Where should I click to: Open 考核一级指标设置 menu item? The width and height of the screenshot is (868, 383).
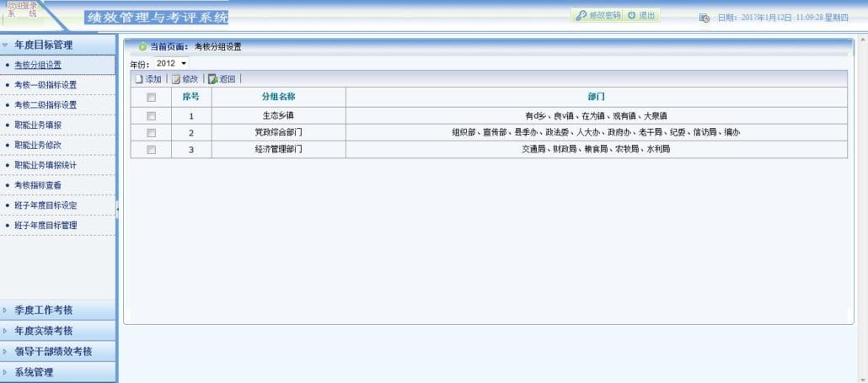(46, 85)
